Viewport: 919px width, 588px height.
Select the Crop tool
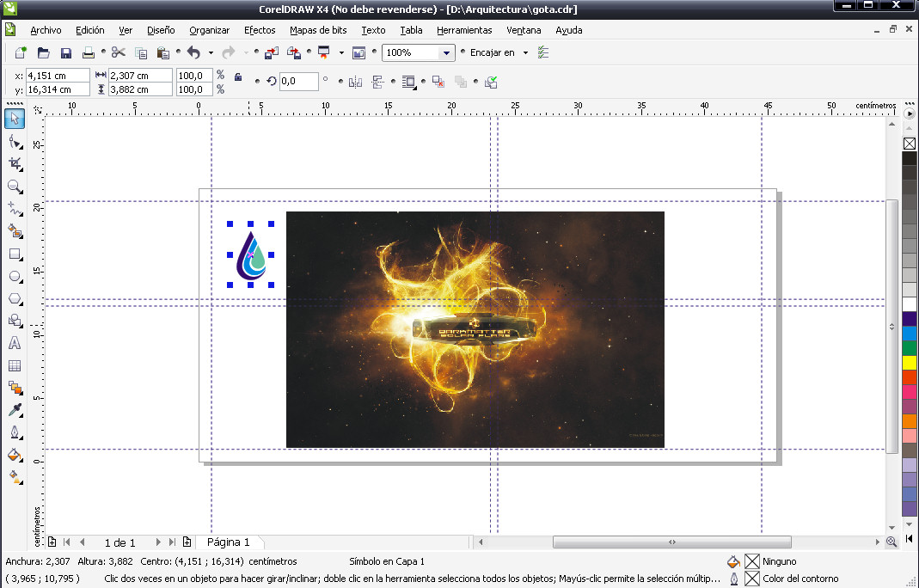[x=15, y=164]
